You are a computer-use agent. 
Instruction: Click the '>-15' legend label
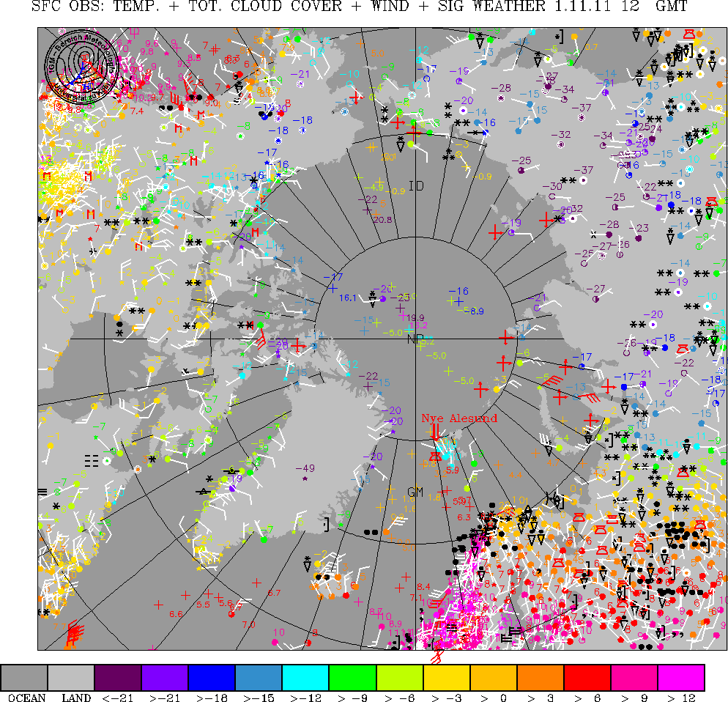tap(259, 698)
